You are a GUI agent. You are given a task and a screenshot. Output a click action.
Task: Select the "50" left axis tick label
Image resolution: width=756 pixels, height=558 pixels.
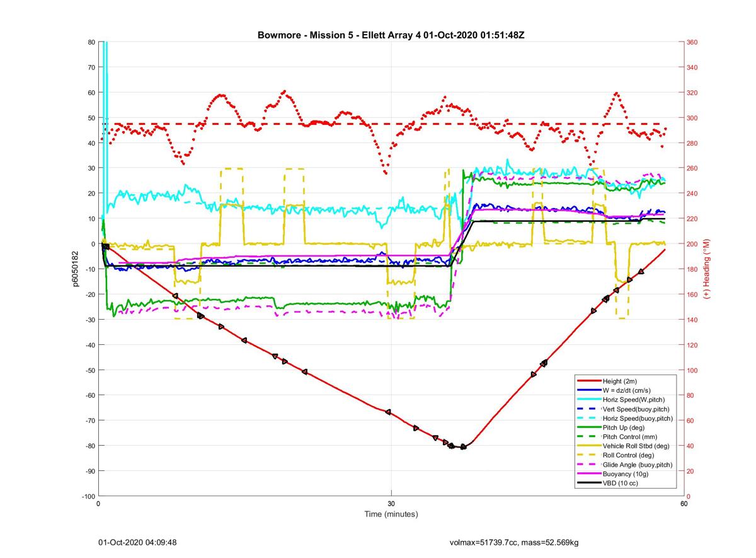[x=91, y=118]
